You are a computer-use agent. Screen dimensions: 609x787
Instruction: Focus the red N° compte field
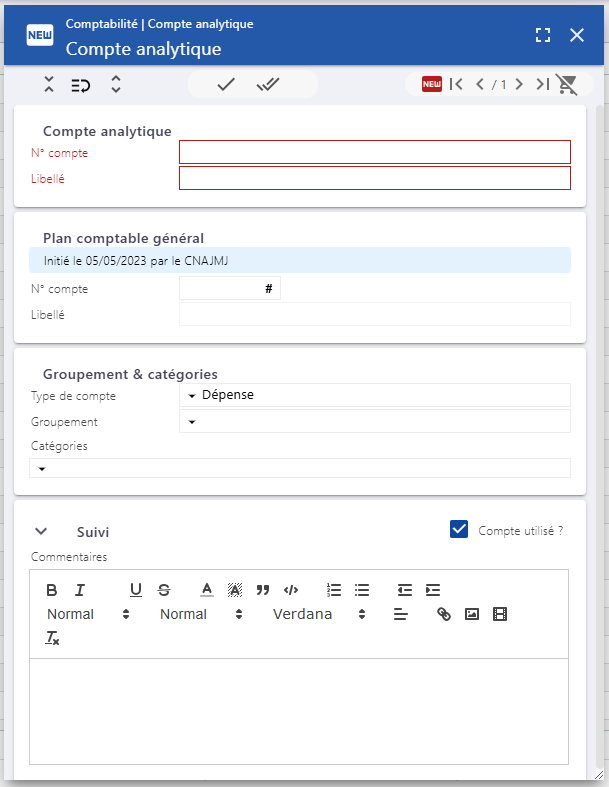click(x=375, y=152)
